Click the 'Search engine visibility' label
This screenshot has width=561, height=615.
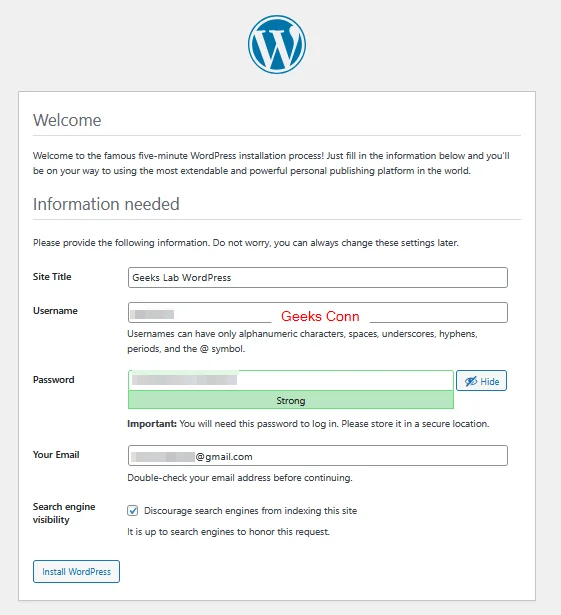(64, 513)
